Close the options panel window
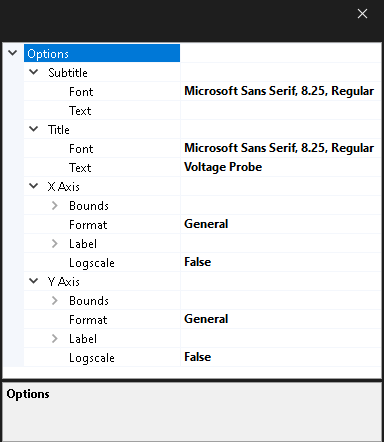The width and height of the screenshot is (384, 442). click(x=362, y=14)
